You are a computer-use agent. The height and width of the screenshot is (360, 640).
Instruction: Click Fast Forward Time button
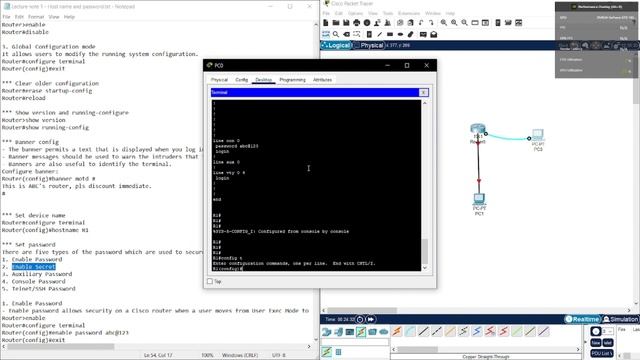tap(370, 319)
